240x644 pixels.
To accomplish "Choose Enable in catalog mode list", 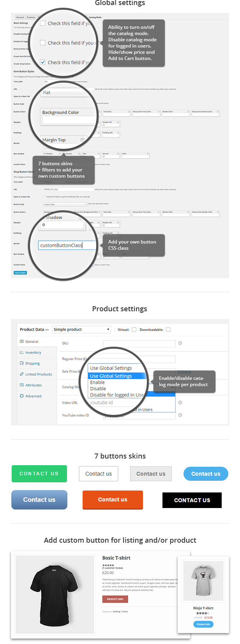I will click(x=97, y=383).
